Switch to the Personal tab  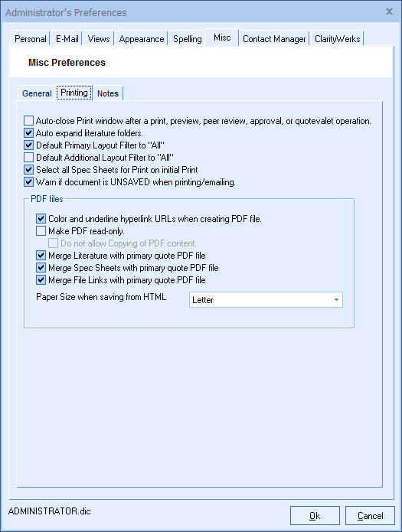click(30, 39)
